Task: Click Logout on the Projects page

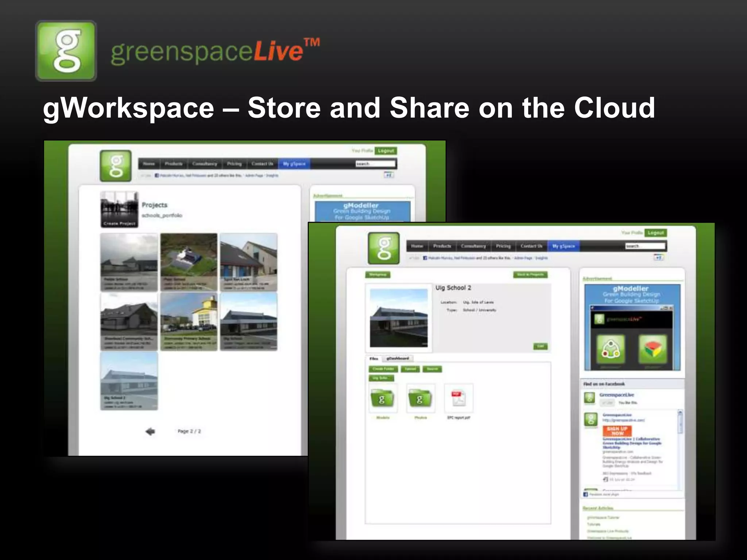Action: tap(386, 151)
